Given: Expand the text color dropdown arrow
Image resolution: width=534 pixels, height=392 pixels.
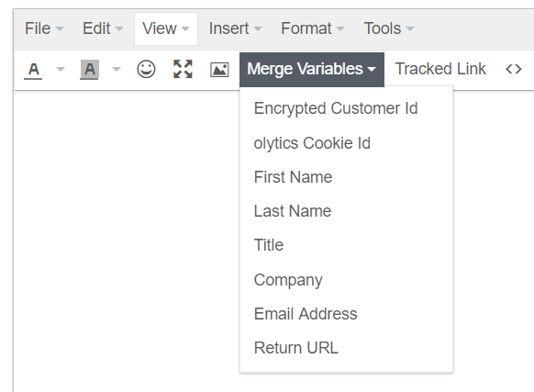Looking at the screenshot, I should (x=61, y=70).
